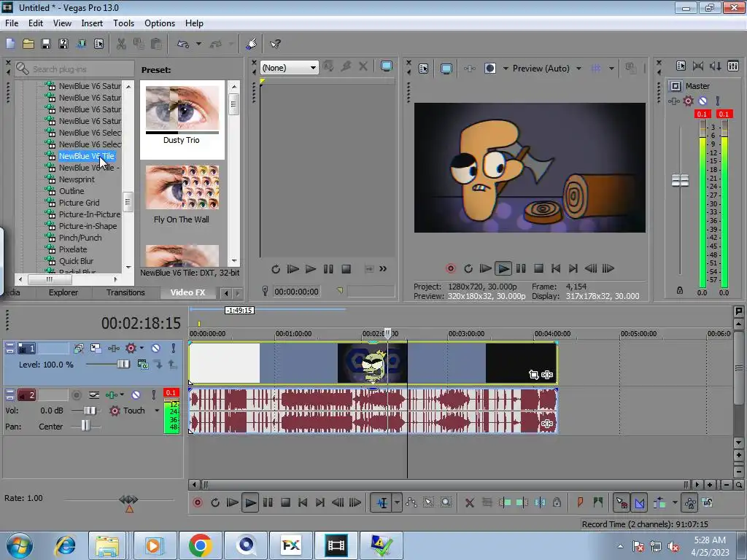Open the File menu
Screen dimensions: 747x560
coord(12,23)
